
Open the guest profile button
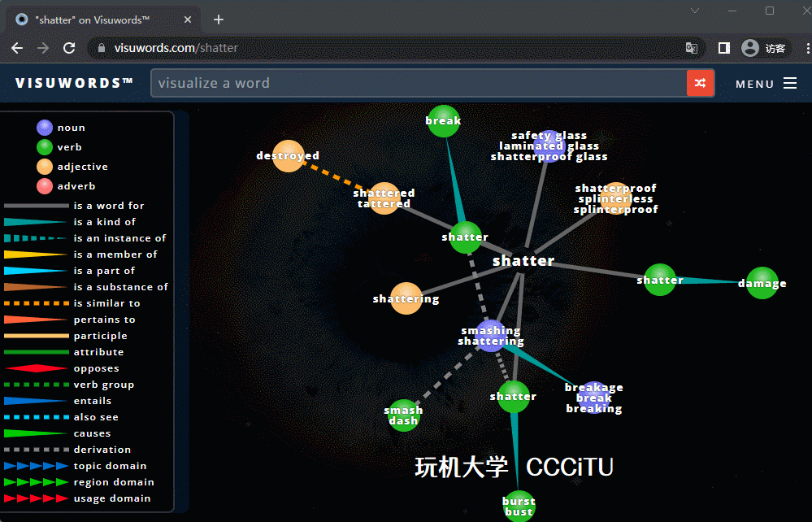click(x=763, y=48)
